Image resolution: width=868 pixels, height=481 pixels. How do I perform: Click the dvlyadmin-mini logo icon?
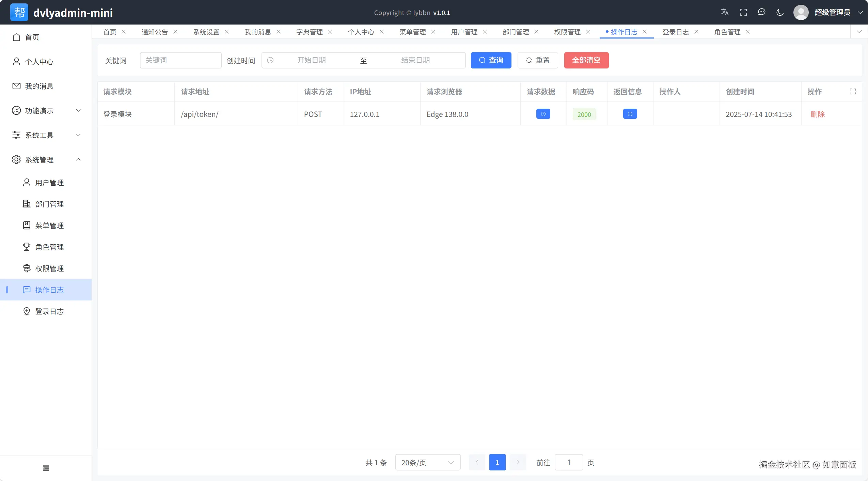(19, 12)
